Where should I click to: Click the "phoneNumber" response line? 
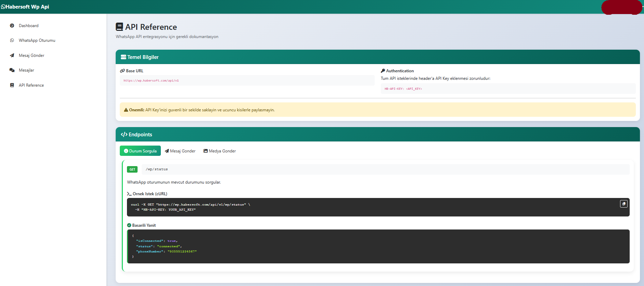(166, 251)
